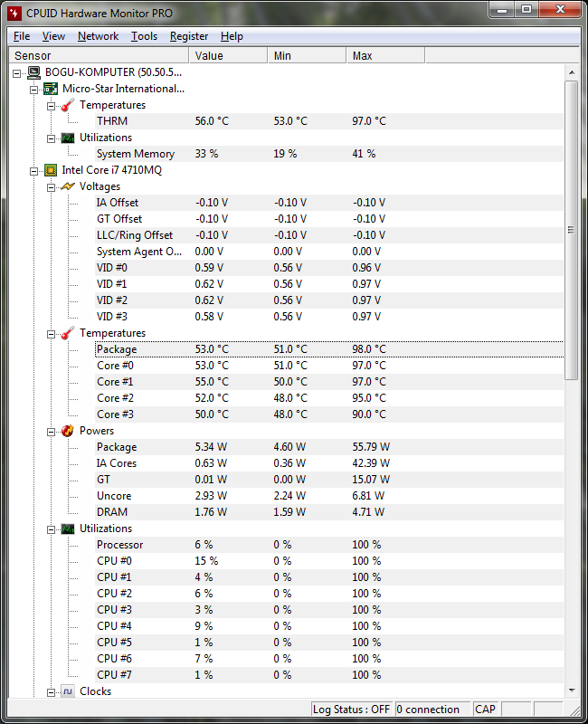The height and width of the screenshot is (724, 588).
Task: Collapse the Clocks group
Action: point(52,692)
